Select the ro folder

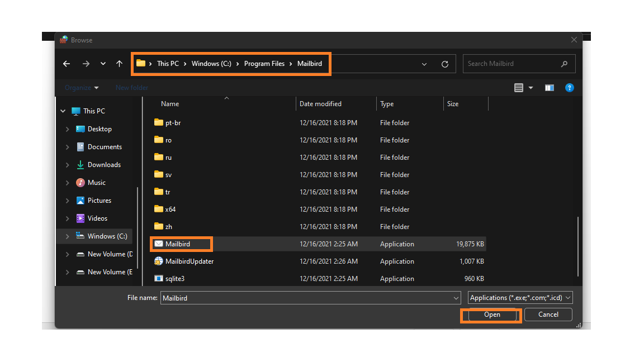coord(168,140)
